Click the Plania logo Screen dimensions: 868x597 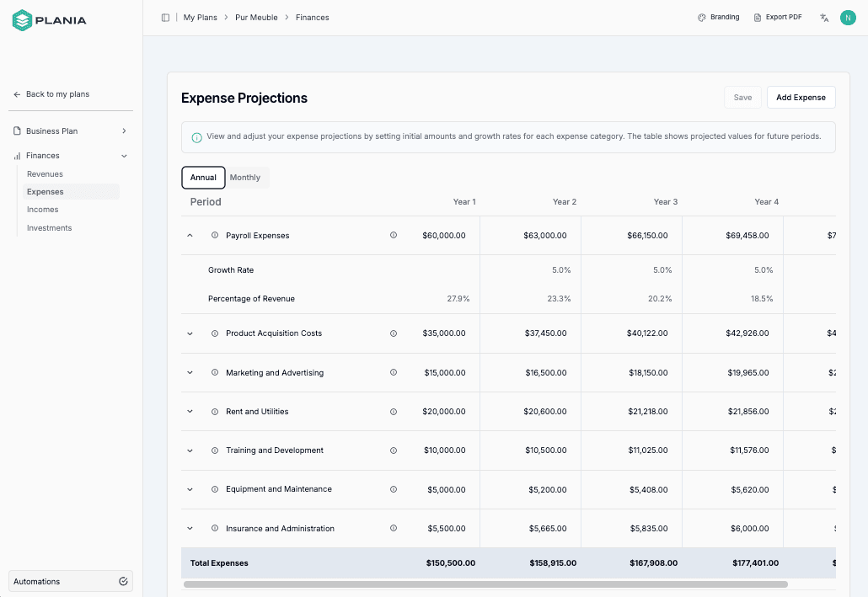(x=48, y=19)
